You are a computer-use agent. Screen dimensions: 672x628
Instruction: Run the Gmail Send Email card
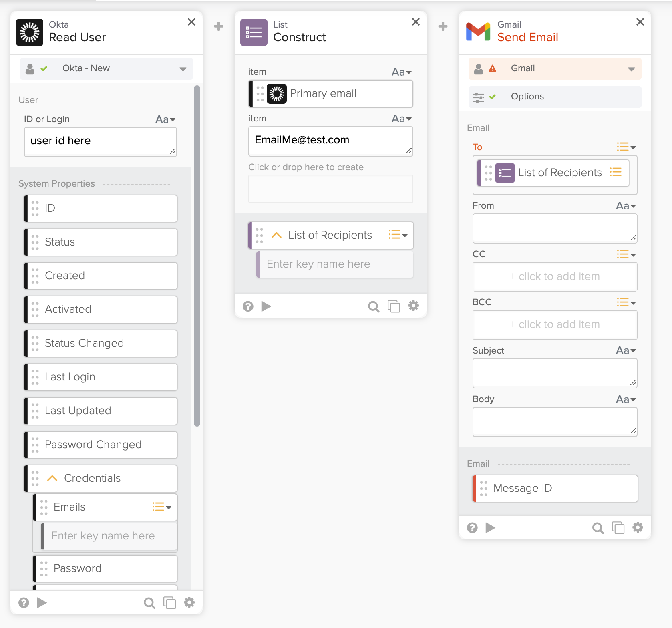(491, 527)
